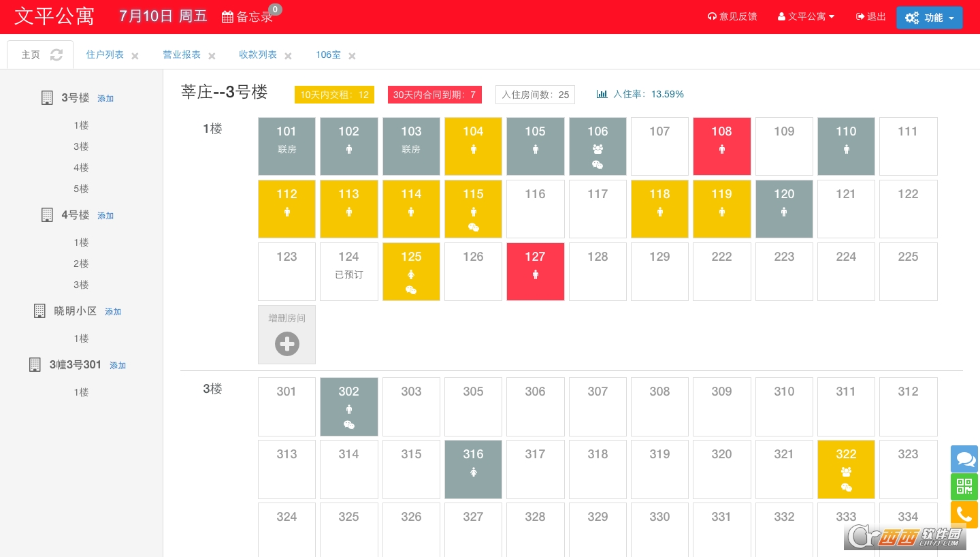Click the orange phone side button
Screen dimensions: 980x557
pos(964,515)
